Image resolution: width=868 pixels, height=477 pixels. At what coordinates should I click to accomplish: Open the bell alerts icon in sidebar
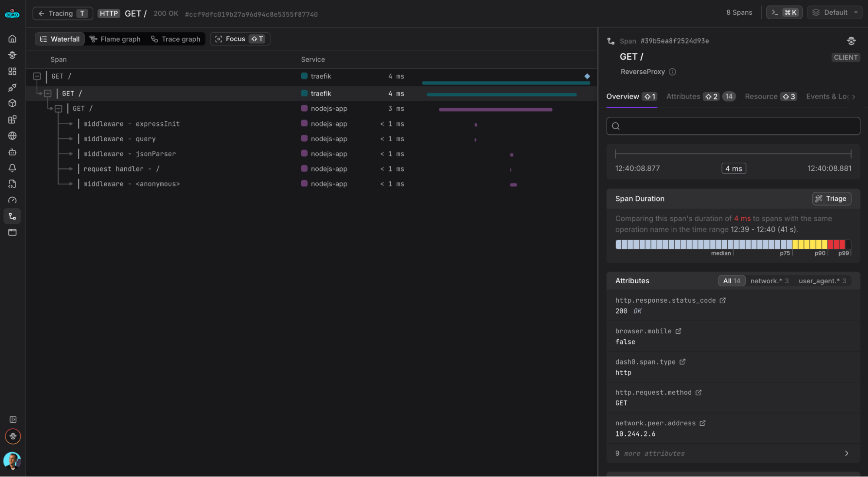(12, 168)
